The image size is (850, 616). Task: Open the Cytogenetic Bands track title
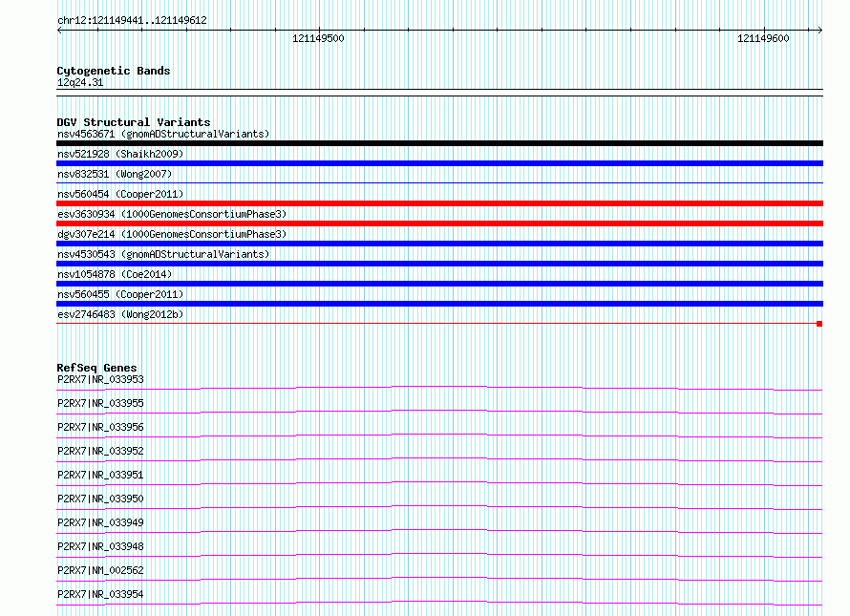point(114,71)
